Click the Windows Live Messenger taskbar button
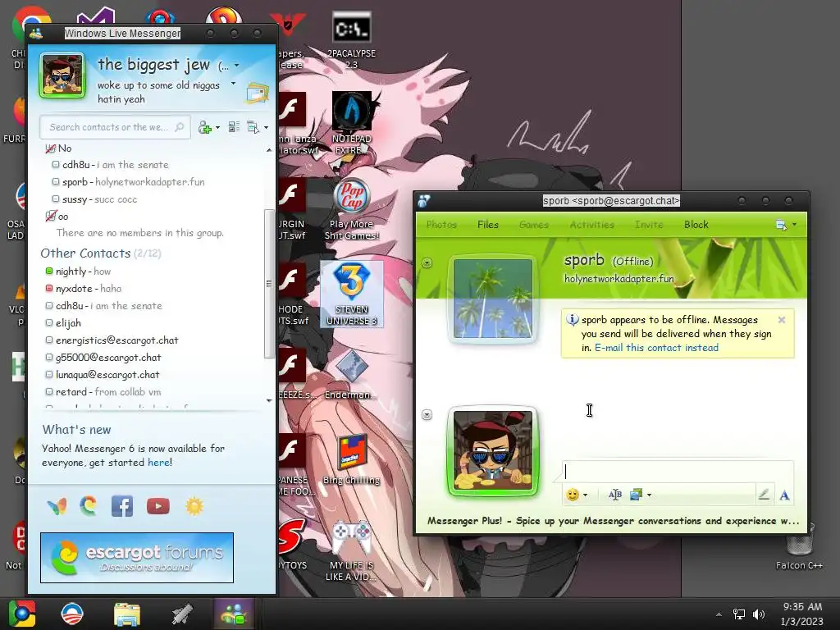The image size is (840, 630). [x=234, y=614]
